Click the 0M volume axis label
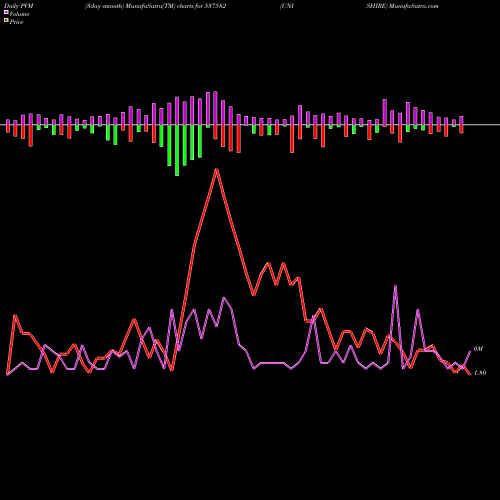Image resolution: width=500 pixels, height=500 pixels. tap(478, 349)
